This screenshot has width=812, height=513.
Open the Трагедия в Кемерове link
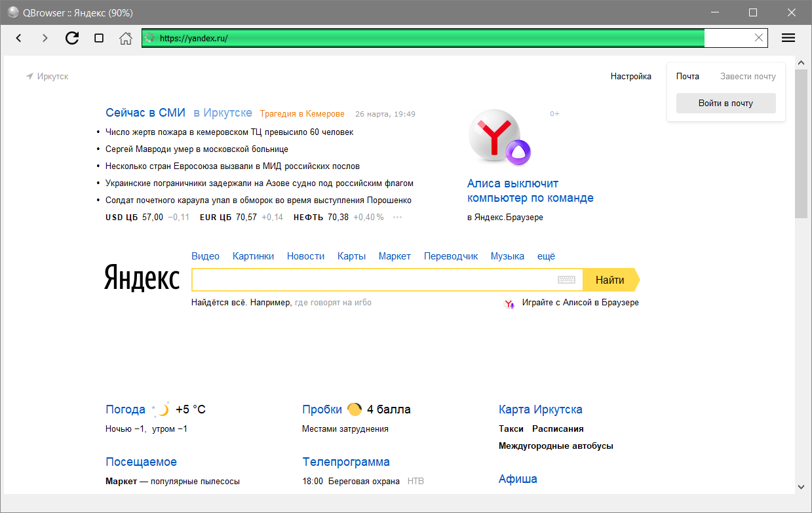point(302,114)
